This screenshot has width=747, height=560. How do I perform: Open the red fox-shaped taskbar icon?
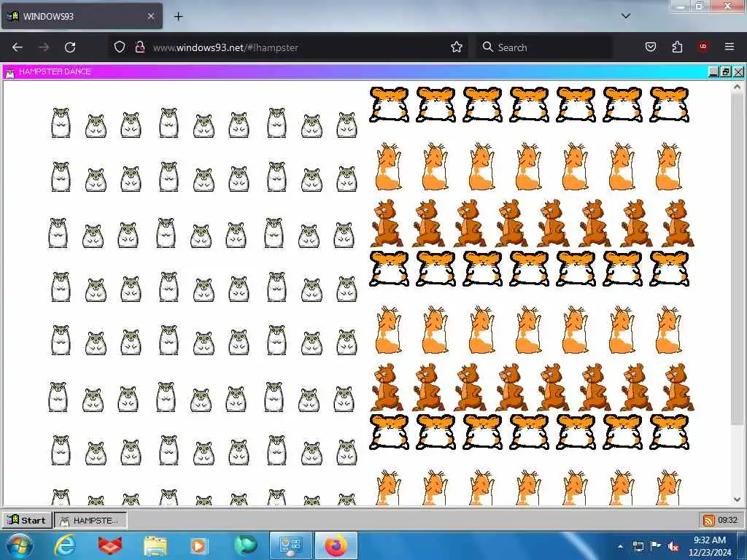110,545
